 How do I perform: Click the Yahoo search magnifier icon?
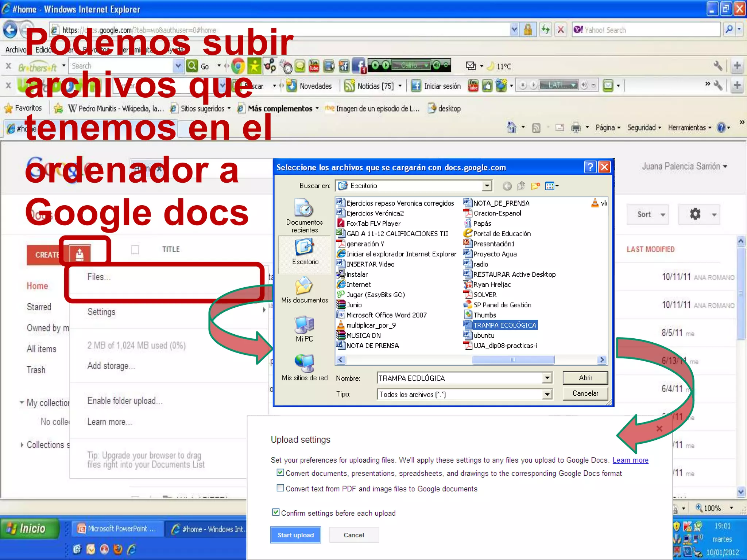[729, 30]
